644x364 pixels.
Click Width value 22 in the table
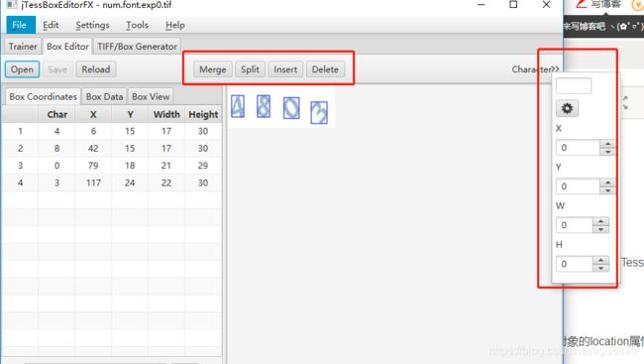(x=166, y=182)
